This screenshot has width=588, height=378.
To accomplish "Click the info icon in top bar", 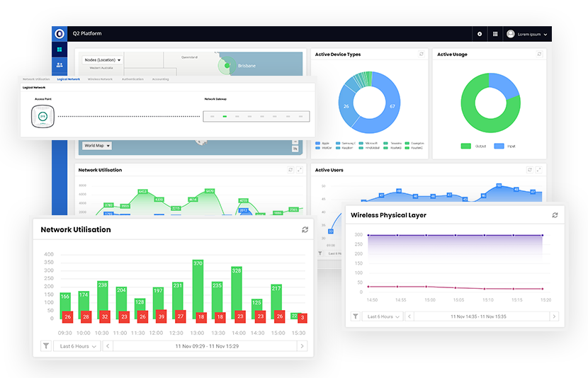I will coord(480,34).
